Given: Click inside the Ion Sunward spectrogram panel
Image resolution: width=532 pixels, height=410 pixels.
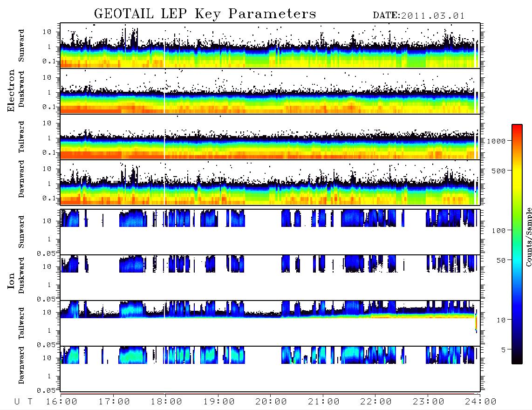Looking at the screenshot, I should point(270,232).
